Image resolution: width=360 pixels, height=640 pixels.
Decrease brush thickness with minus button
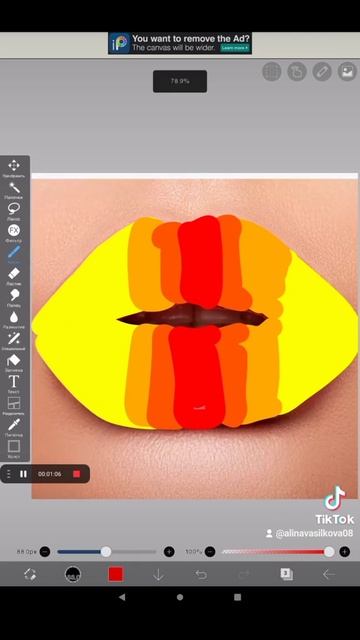[45, 552]
